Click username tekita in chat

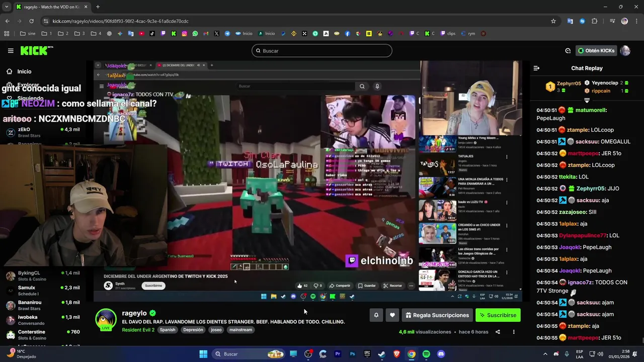pos(568,177)
